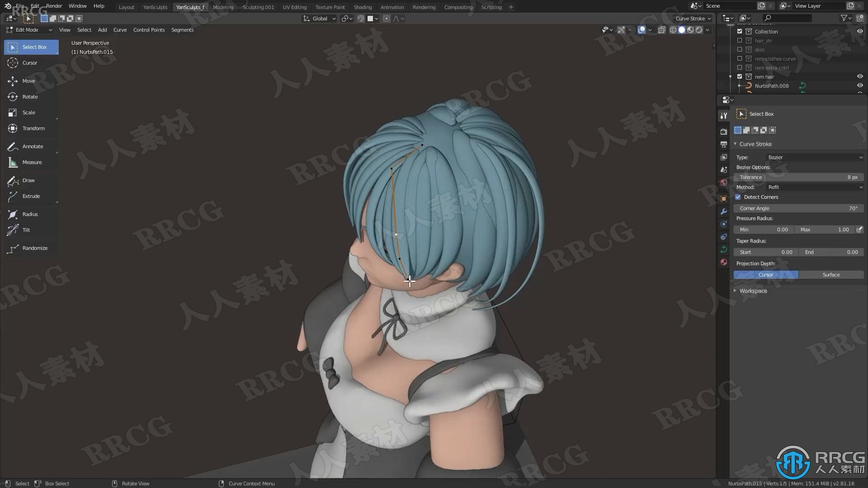Screen dimensions: 868x488
Task: Open curve stroke Type Bezier dropdown
Action: [815, 157]
